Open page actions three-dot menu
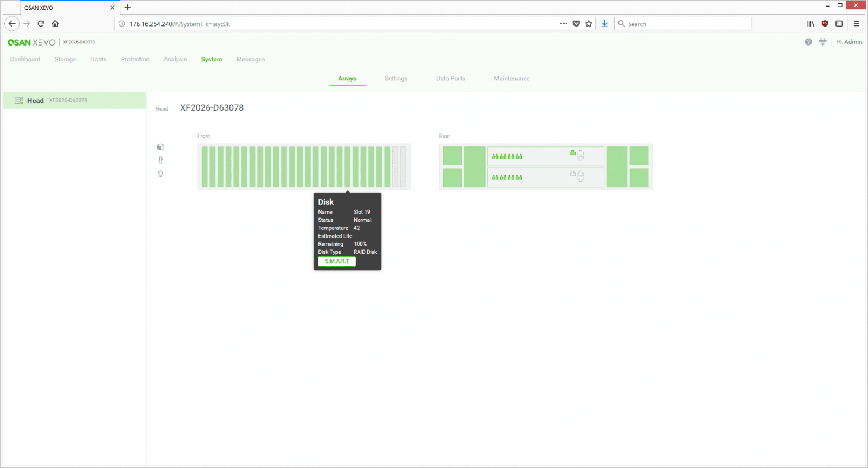 [564, 23]
